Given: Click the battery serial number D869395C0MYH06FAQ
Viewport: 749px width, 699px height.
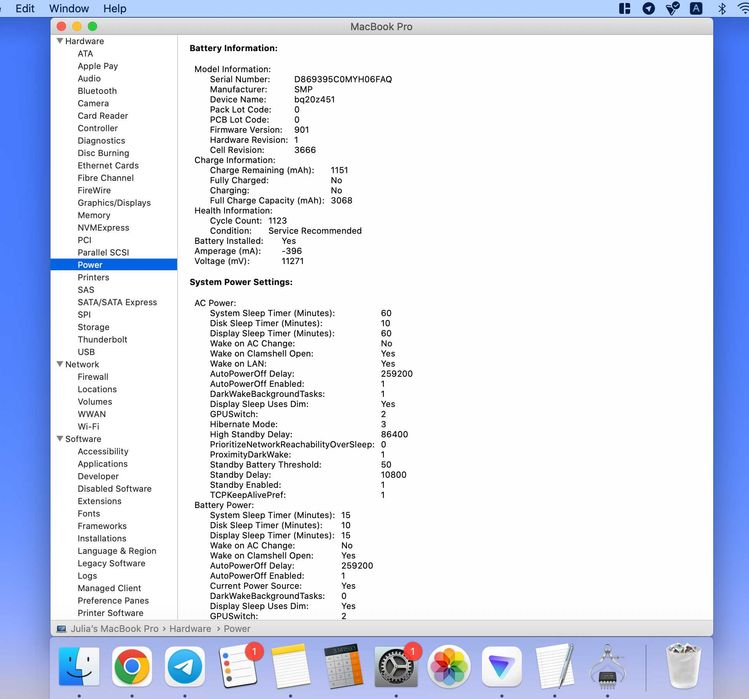Looking at the screenshot, I should pos(343,79).
